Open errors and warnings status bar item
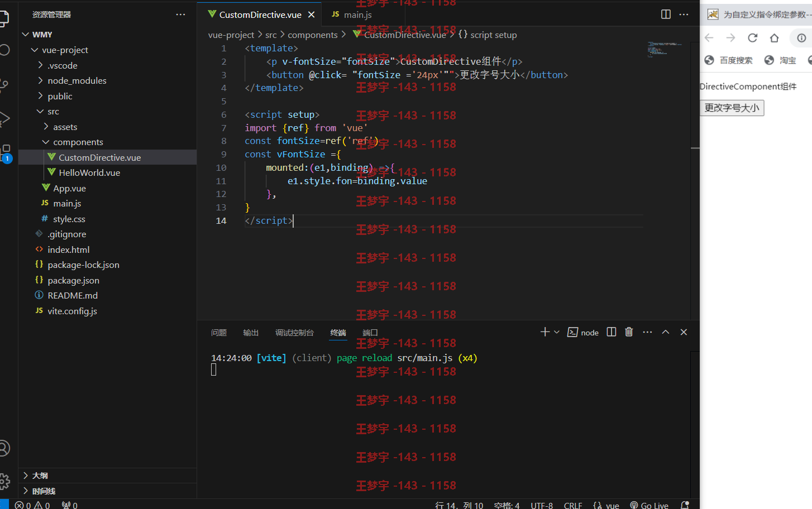 tap(32, 505)
